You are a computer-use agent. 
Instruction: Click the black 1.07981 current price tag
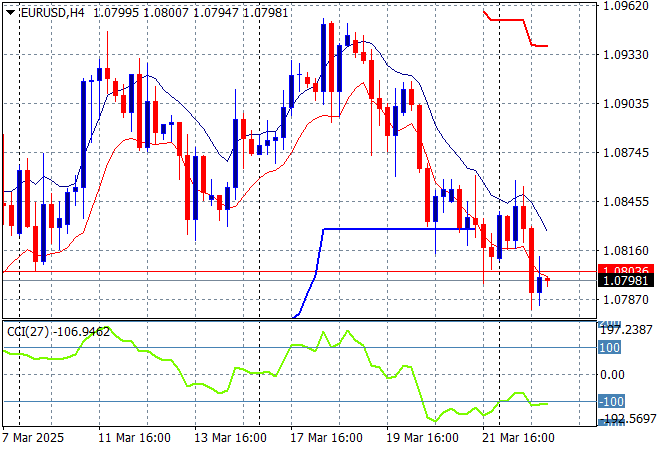pos(626,281)
